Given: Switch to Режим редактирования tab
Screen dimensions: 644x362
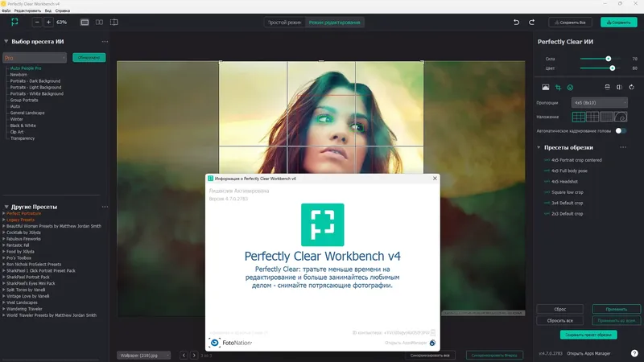Looking at the screenshot, I should tap(334, 23).
